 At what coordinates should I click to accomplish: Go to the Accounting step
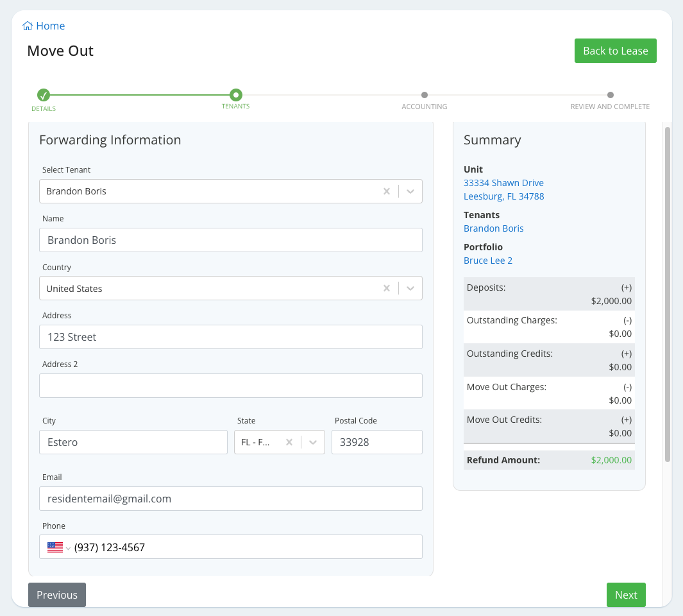425,96
